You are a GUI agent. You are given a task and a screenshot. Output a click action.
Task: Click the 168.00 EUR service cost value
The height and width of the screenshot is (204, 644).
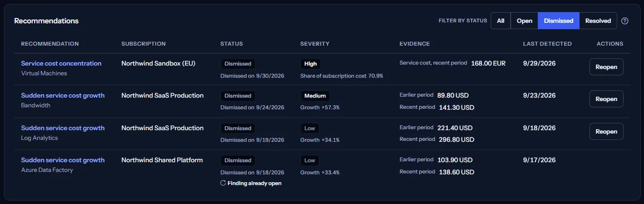[488, 64]
